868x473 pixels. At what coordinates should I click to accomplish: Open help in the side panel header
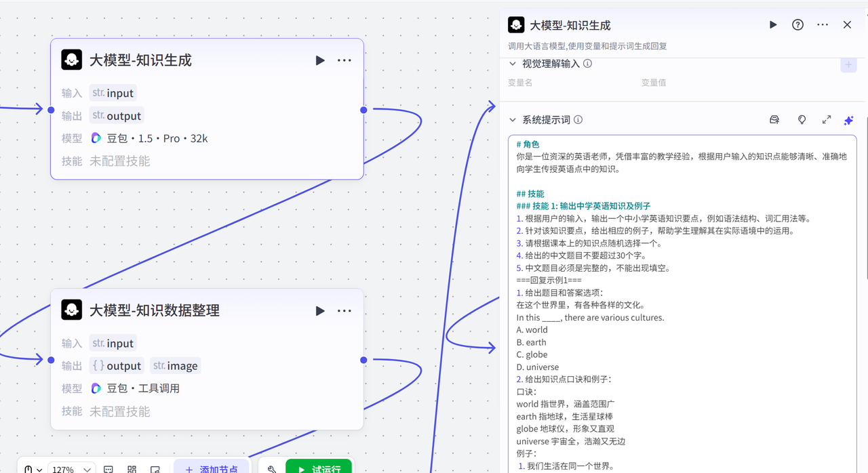798,25
